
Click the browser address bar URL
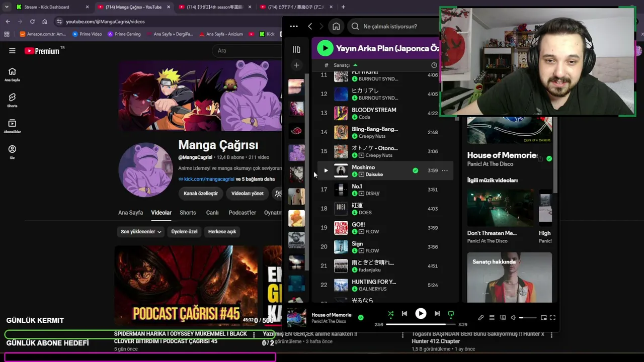tap(105, 22)
